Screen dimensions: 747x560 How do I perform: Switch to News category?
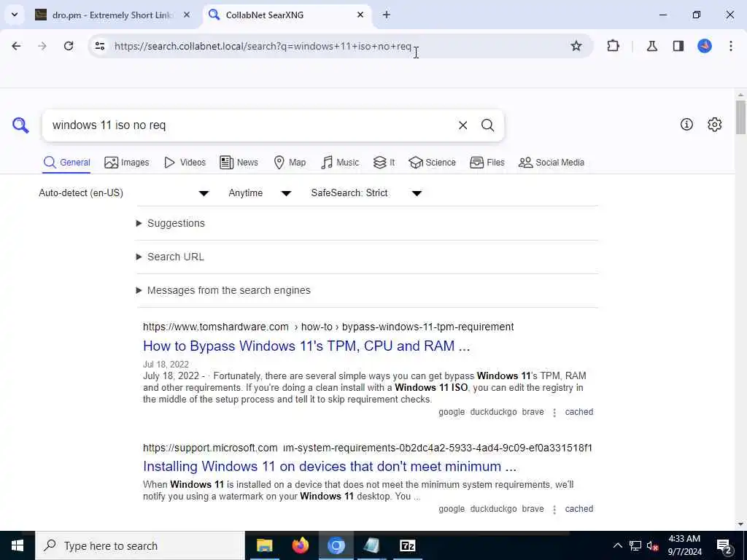pyautogui.click(x=239, y=163)
